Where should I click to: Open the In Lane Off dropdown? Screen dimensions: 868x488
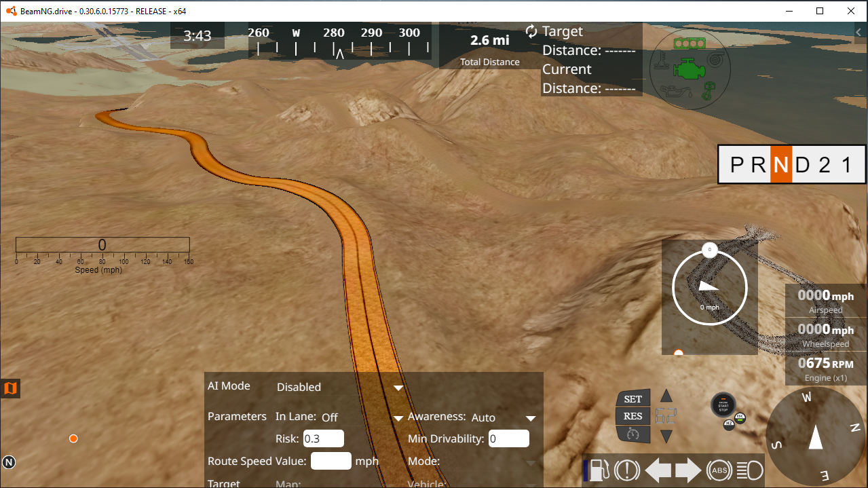coord(362,417)
